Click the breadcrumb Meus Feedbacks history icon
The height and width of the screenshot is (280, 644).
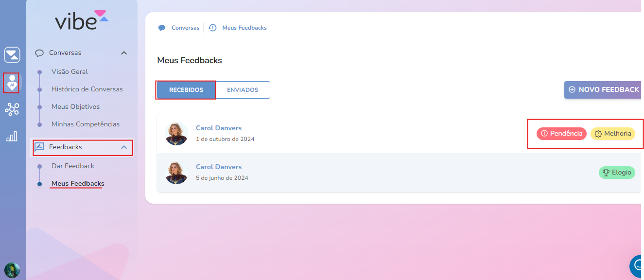[x=212, y=28]
